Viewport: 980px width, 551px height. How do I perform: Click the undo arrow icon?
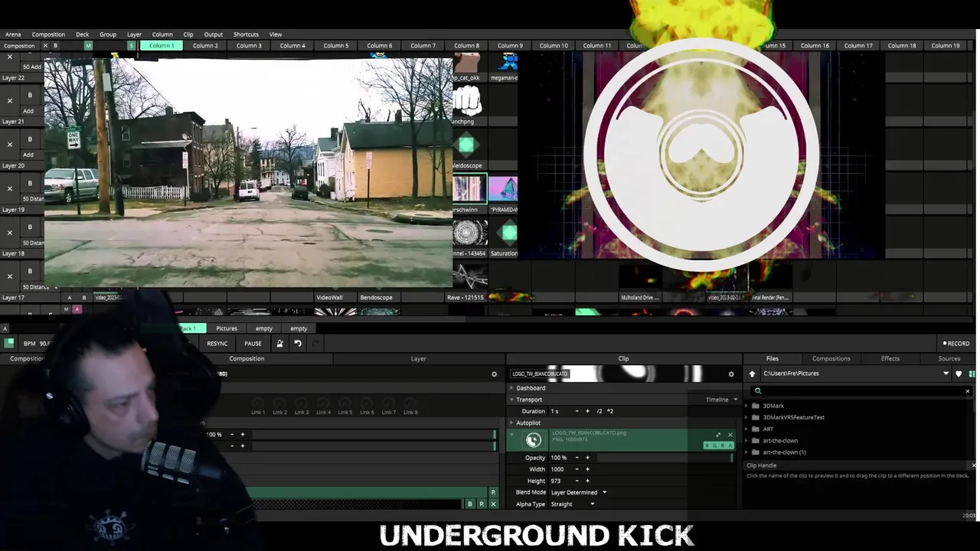click(x=298, y=344)
